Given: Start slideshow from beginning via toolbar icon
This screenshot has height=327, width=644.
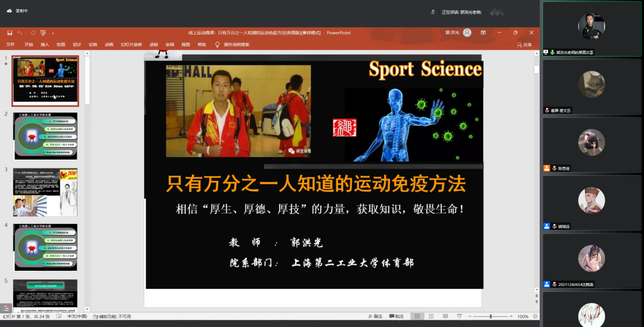Looking at the screenshot, I should (44, 33).
